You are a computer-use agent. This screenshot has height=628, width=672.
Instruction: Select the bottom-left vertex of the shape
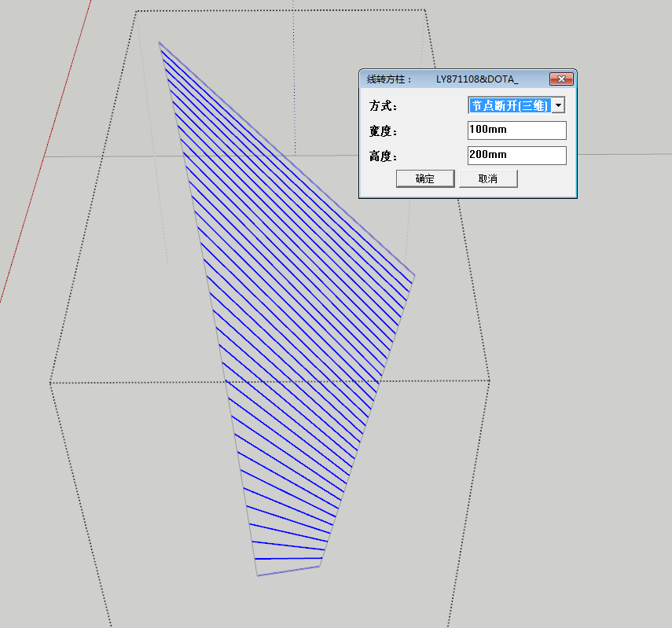(257, 575)
